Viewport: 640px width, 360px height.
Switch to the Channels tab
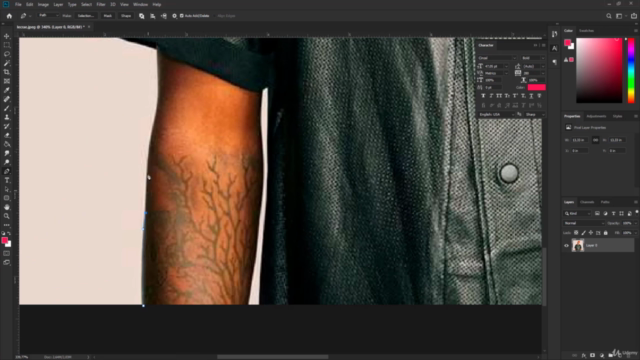(x=587, y=202)
